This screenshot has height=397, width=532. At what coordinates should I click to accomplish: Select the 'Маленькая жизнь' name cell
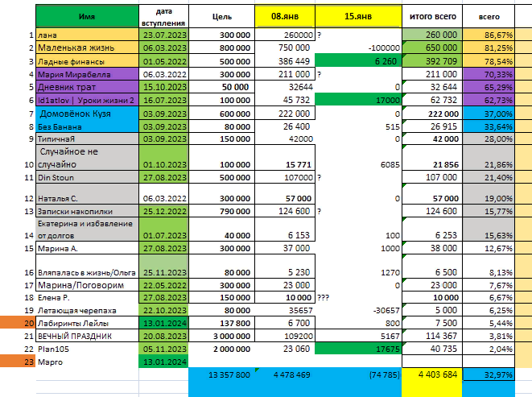pos(87,48)
